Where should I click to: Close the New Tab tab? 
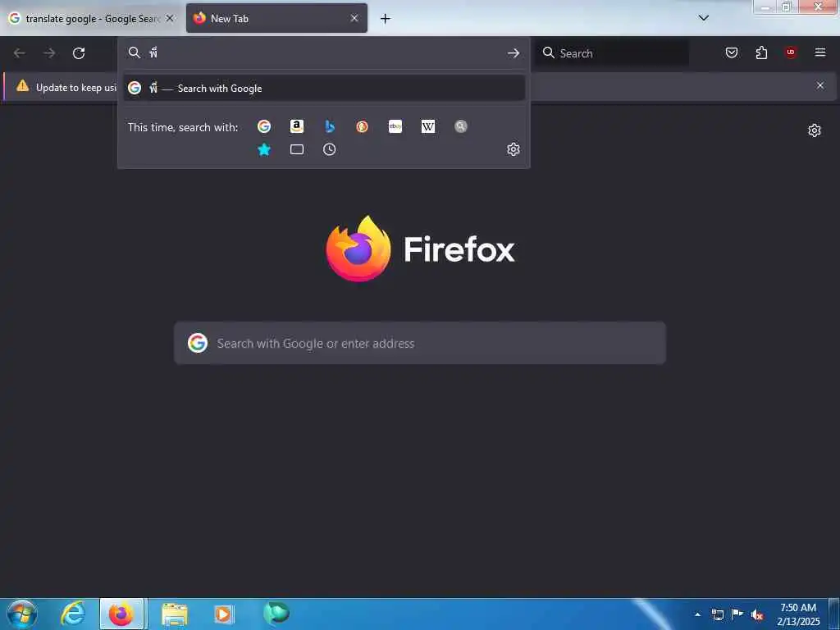pos(354,18)
